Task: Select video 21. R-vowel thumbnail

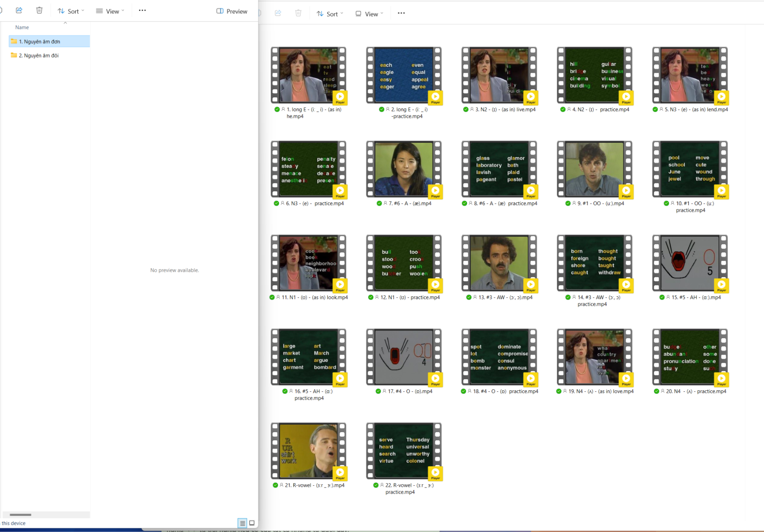Action: click(x=308, y=451)
